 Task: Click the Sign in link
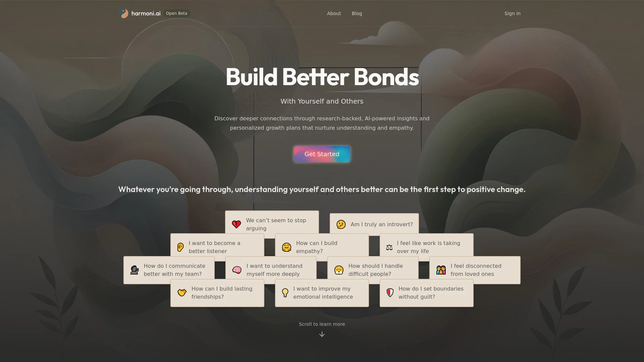[512, 13]
